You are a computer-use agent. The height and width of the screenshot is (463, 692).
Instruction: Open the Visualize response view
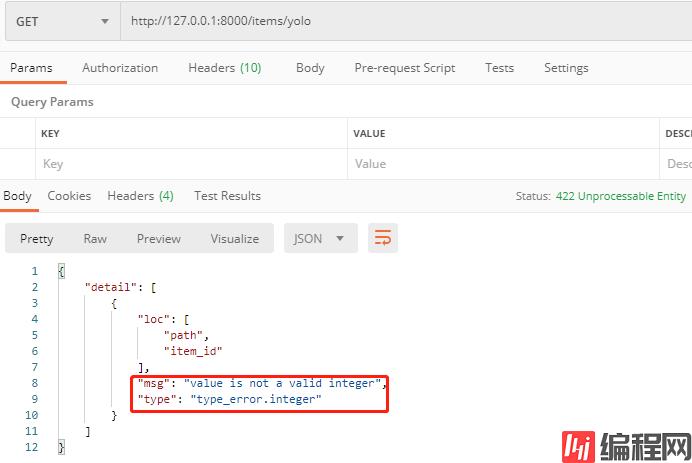234,239
